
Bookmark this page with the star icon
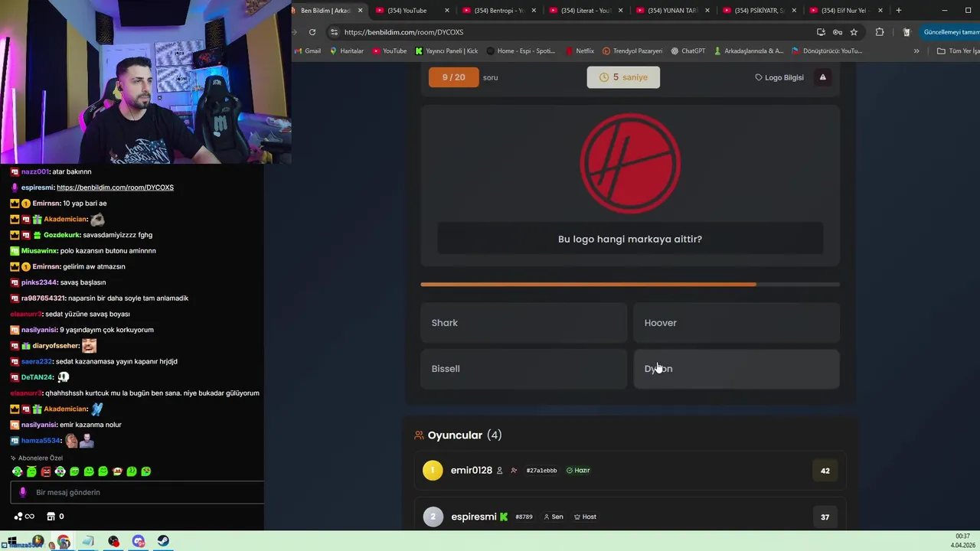(x=854, y=32)
